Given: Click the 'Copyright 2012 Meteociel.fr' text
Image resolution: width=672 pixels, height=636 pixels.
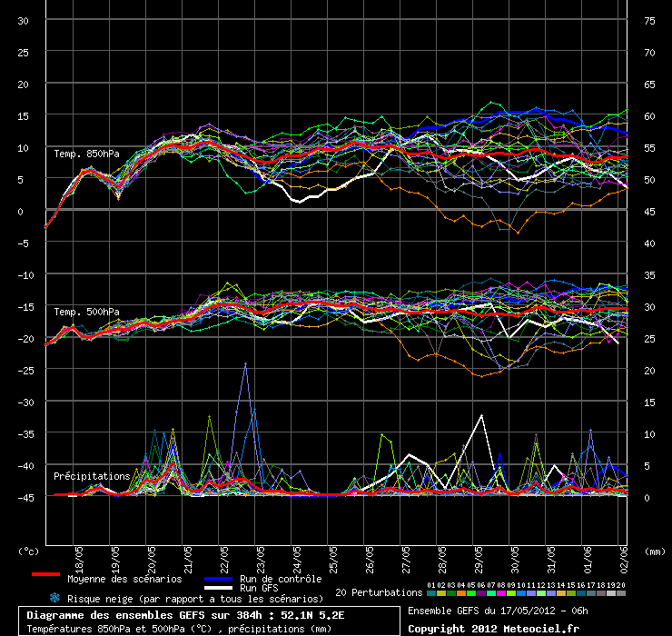Looking at the screenshot, I should click(x=493, y=629).
